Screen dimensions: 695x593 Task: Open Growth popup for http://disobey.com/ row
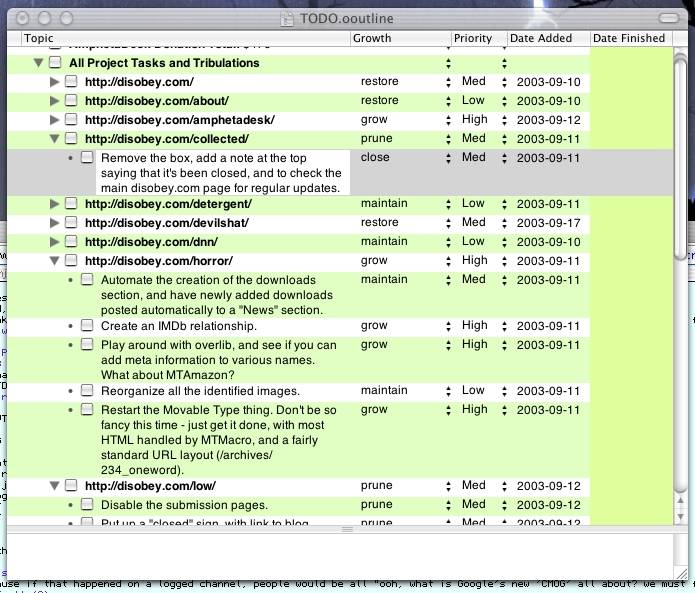click(449, 82)
